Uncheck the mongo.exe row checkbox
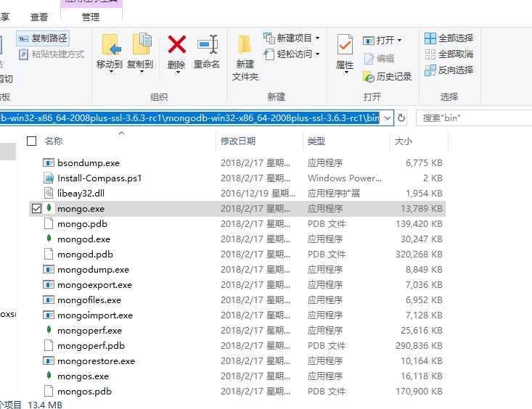The height and width of the screenshot is (409, 532). 36,208
